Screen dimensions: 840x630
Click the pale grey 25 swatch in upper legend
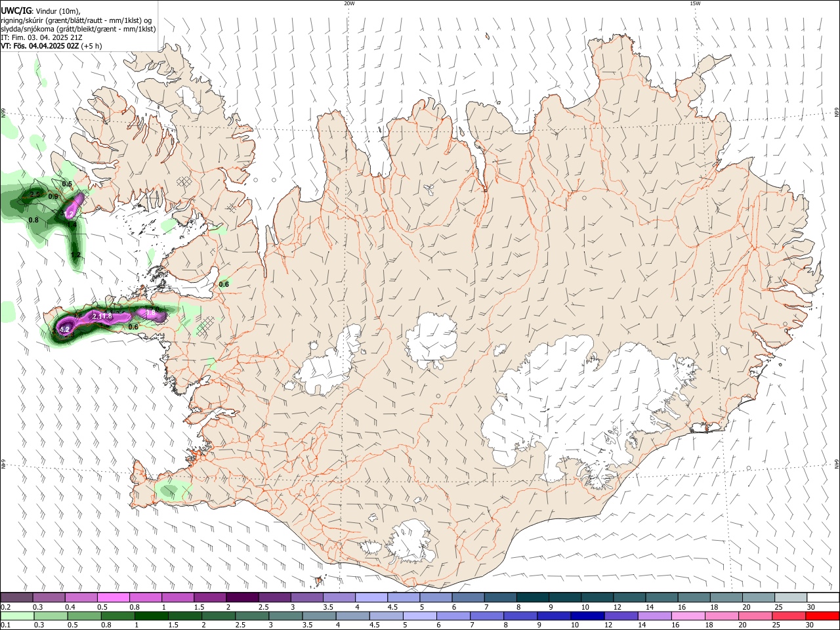pyautogui.click(x=791, y=597)
